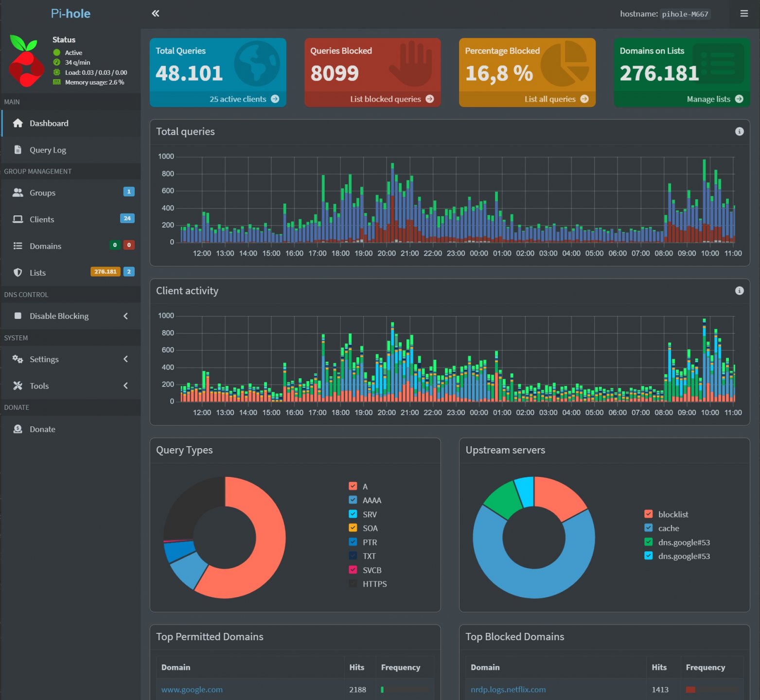The width and height of the screenshot is (760, 700).
Task: Click the CPU chip icon beside Load
Action: (x=57, y=72)
